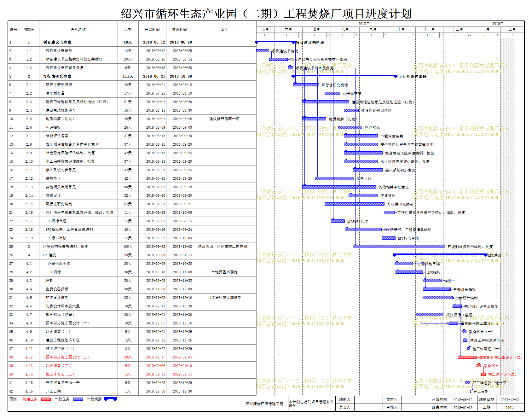Select the WBS码 column header
This screenshot has width=532, height=419.
point(29,30)
